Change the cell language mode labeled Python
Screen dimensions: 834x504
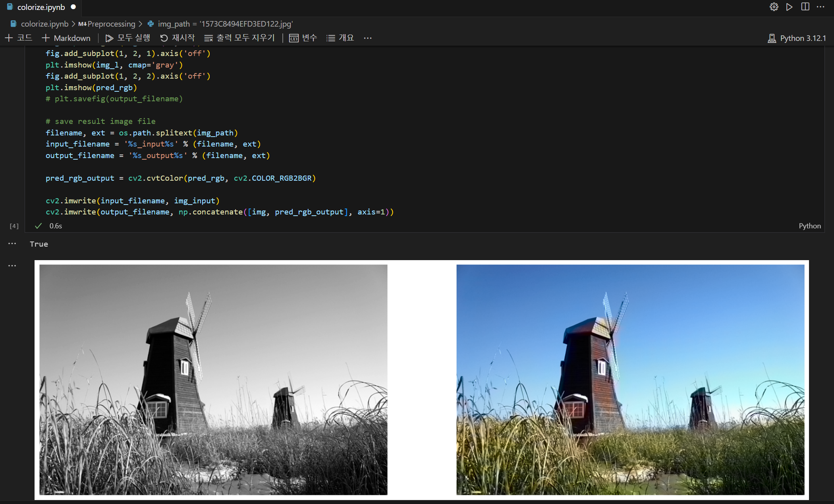(810, 226)
